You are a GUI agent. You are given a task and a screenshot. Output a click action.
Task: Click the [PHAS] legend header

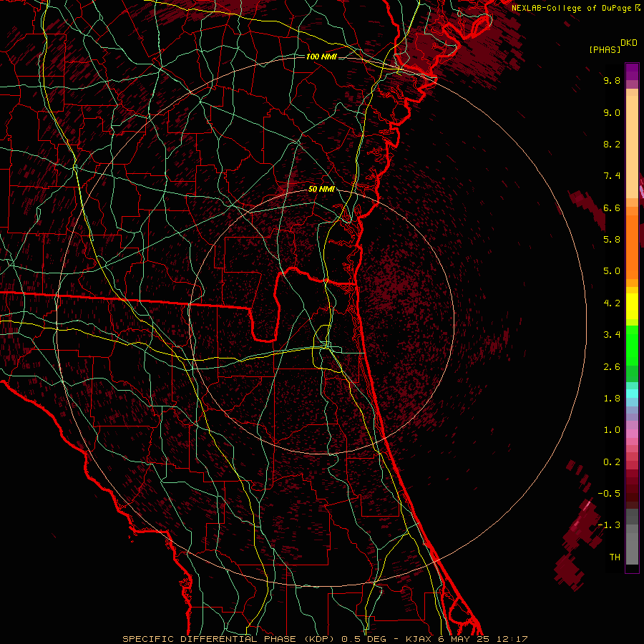(x=605, y=49)
